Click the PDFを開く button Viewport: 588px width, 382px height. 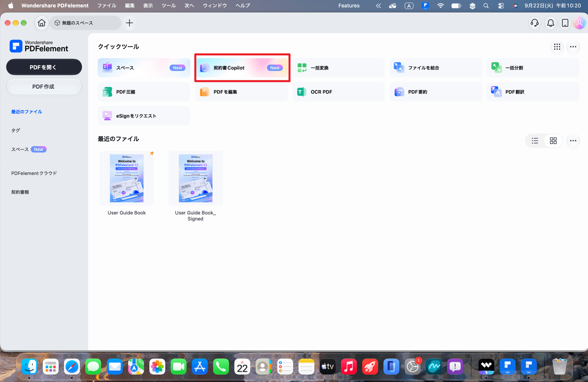click(x=44, y=67)
